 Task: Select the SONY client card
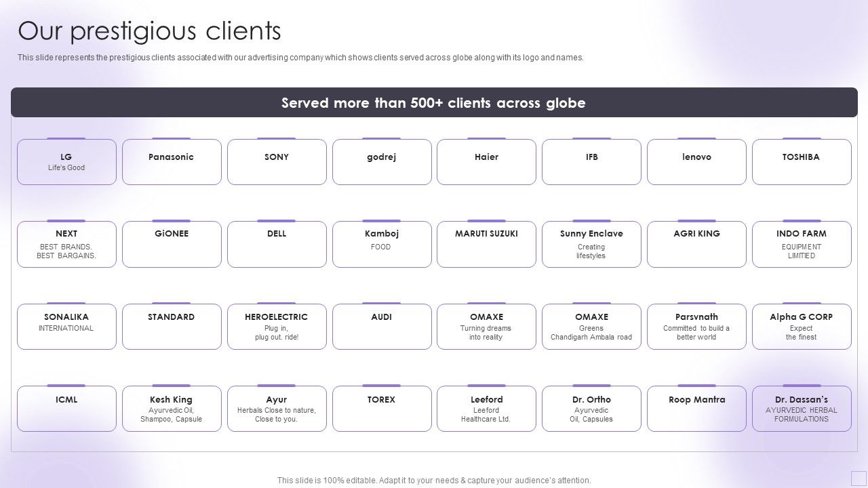[277, 162]
